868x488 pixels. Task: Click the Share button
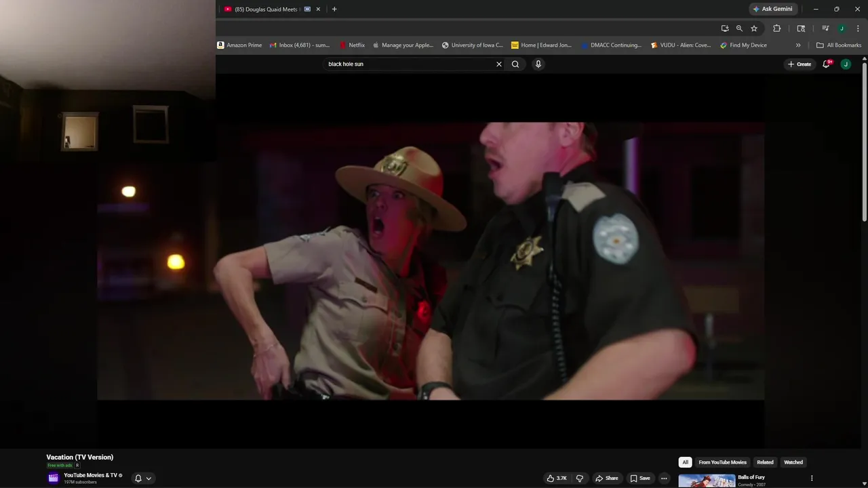click(606, 479)
